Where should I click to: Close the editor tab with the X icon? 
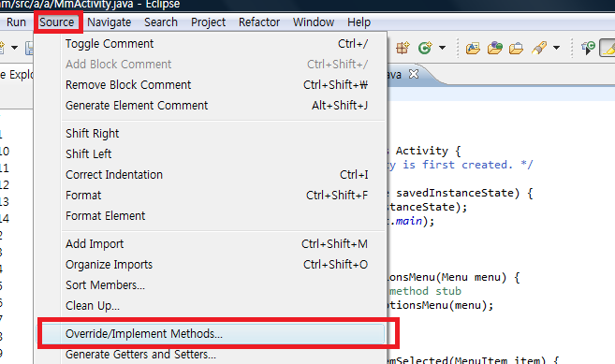coord(414,74)
